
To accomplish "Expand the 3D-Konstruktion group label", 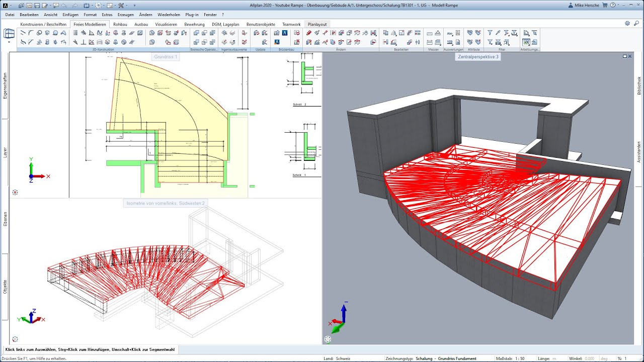I will [x=103, y=50].
